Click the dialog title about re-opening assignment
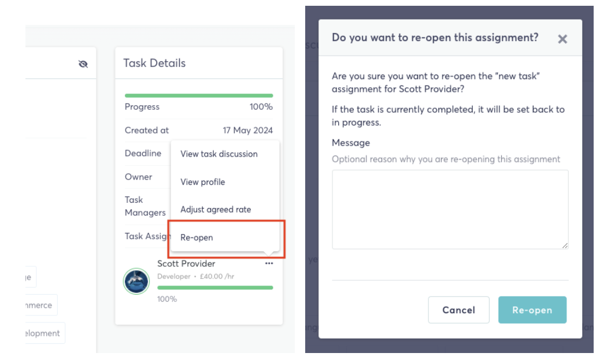 [x=435, y=38]
